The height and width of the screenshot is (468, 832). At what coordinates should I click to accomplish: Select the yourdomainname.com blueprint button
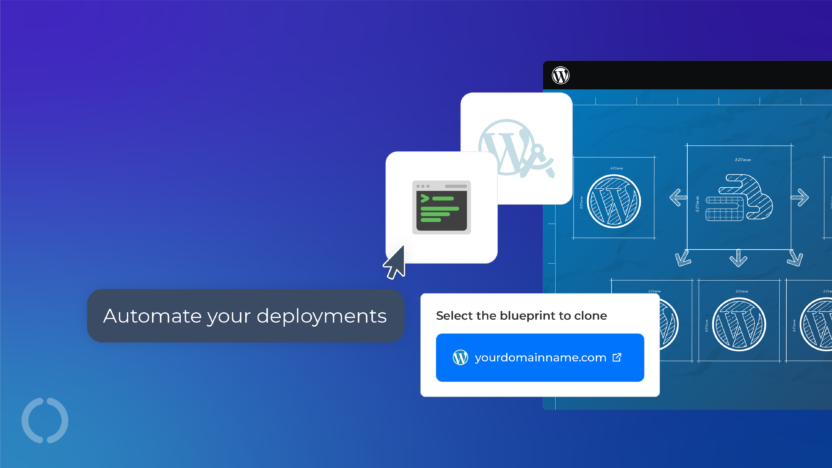[x=540, y=357]
